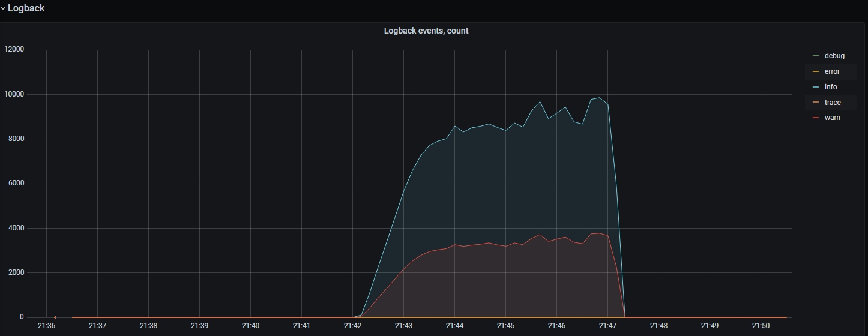Click the Logback row title
Image resolution: width=868 pixels, height=336 pixels.
point(26,8)
